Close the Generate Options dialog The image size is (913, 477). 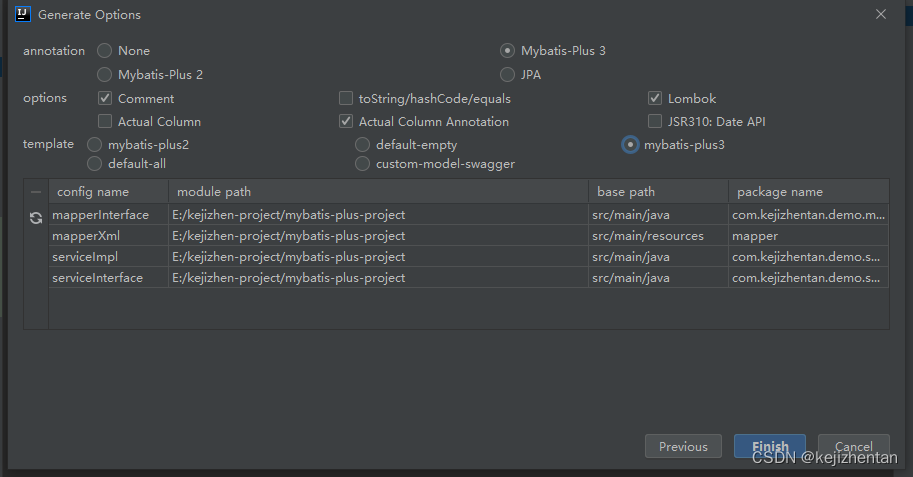point(881,14)
